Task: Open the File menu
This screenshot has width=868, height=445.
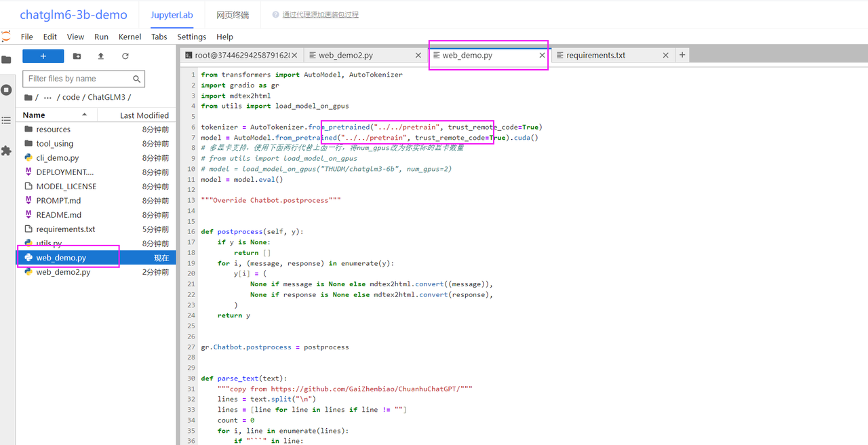Action: click(x=27, y=37)
